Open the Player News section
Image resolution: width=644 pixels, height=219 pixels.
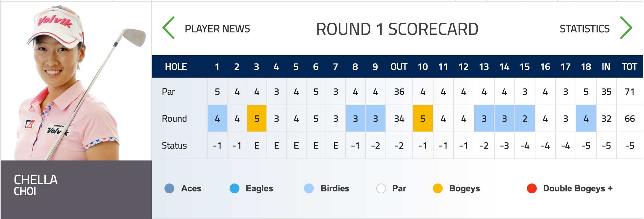click(217, 29)
